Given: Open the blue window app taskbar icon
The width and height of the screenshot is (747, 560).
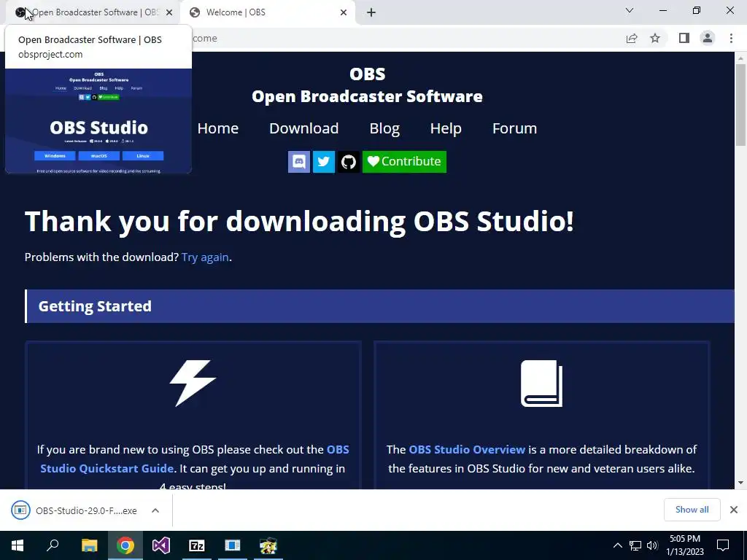Looking at the screenshot, I should pos(233,545).
